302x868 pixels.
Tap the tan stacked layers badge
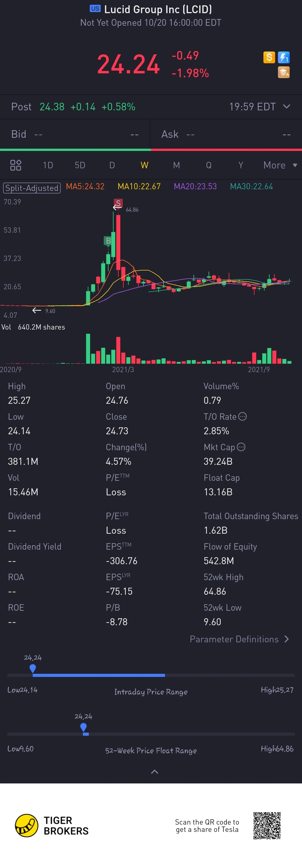coord(284,72)
